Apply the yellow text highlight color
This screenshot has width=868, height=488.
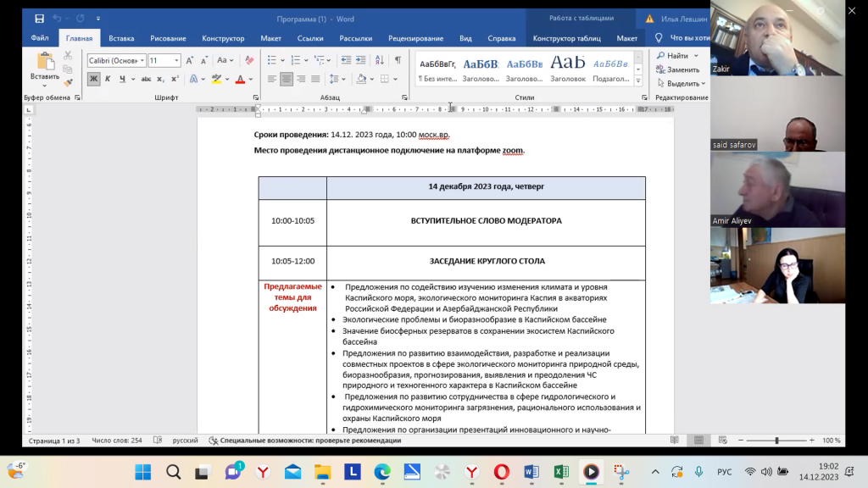tap(216, 79)
